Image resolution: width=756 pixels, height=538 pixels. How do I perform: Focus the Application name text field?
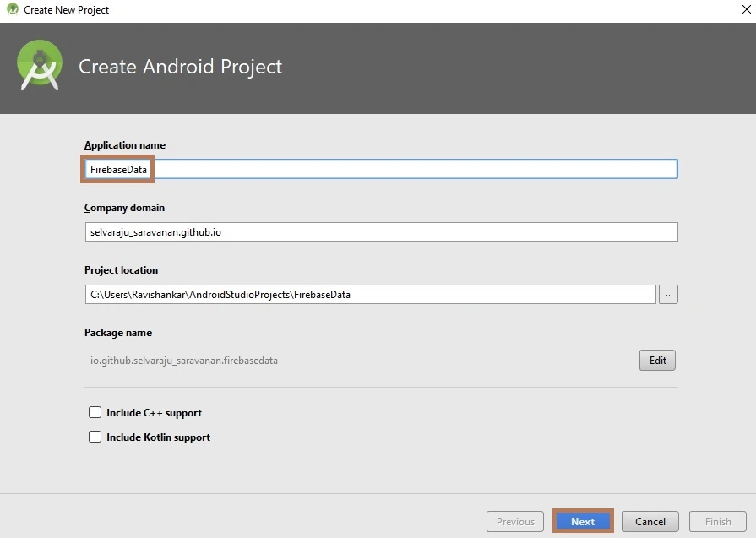[x=381, y=169]
